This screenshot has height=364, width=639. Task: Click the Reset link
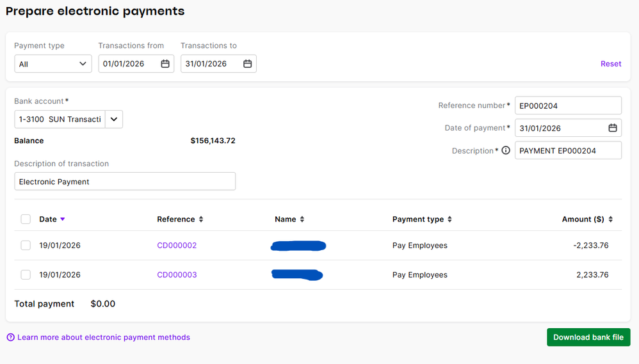[611, 64]
